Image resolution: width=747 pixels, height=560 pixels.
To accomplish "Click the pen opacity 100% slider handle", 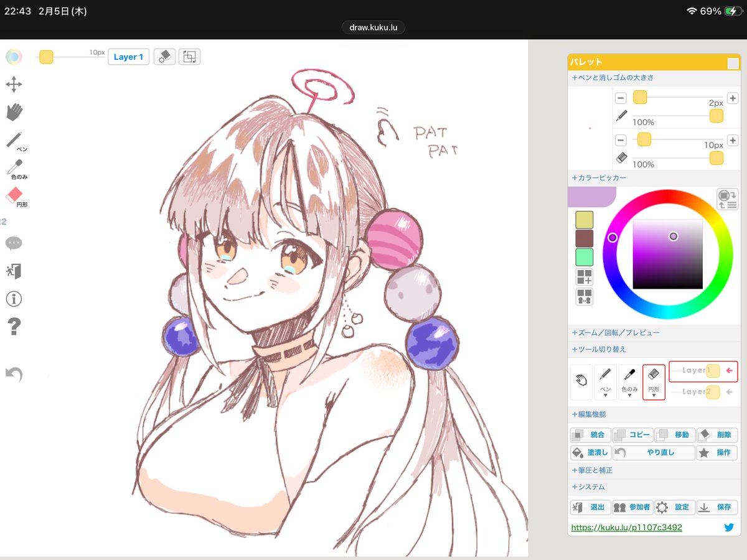I will 716,116.
